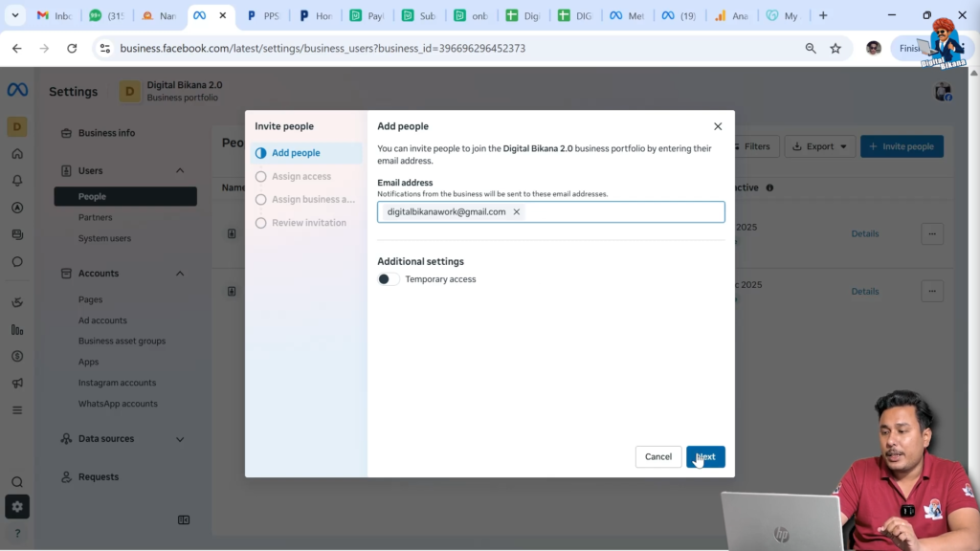Open the browser tab search dropdown
The image size is (980, 551).
tap(15, 15)
